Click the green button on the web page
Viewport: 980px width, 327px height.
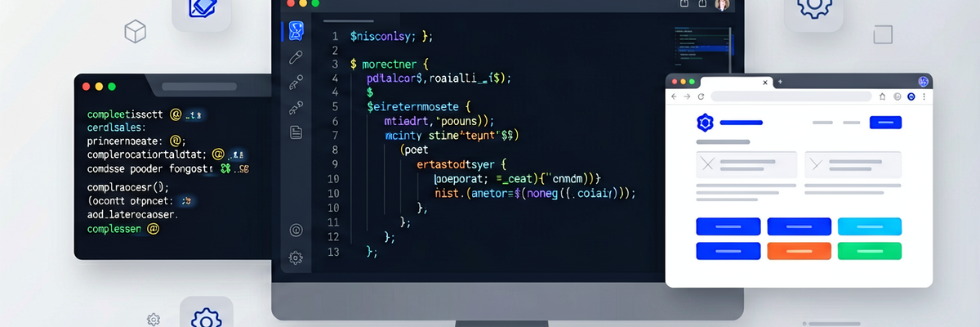(870, 251)
